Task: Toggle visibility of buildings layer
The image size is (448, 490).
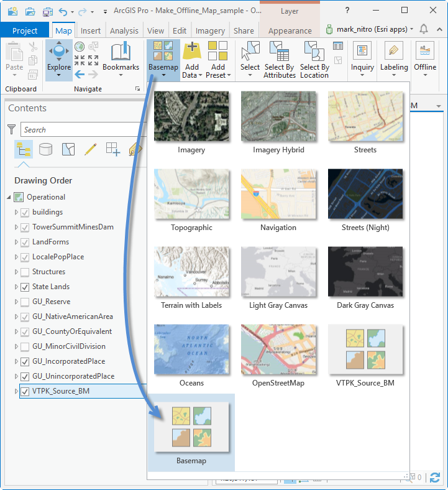Action: [25, 213]
